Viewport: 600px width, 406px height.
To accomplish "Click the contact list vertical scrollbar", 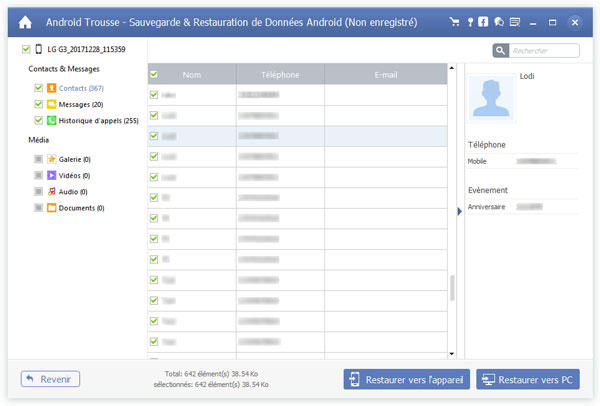I will 451,288.
